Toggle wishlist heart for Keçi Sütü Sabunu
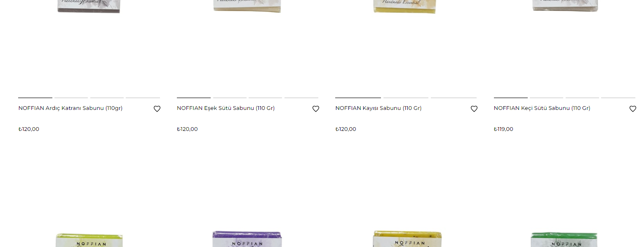Image resolution: width=644 pixels, height=247 pixels. [x=633, y=109]
